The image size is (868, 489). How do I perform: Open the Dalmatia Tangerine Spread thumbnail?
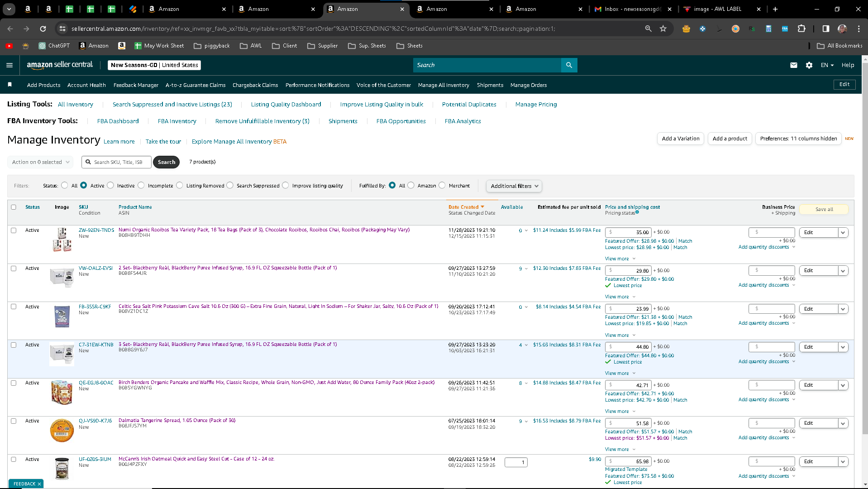point(62,430)
